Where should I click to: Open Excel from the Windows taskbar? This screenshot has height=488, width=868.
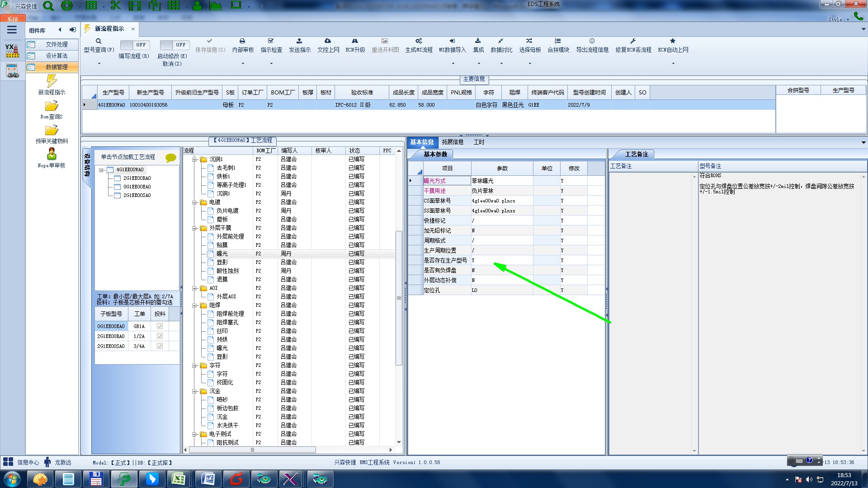tap(179, 479)
